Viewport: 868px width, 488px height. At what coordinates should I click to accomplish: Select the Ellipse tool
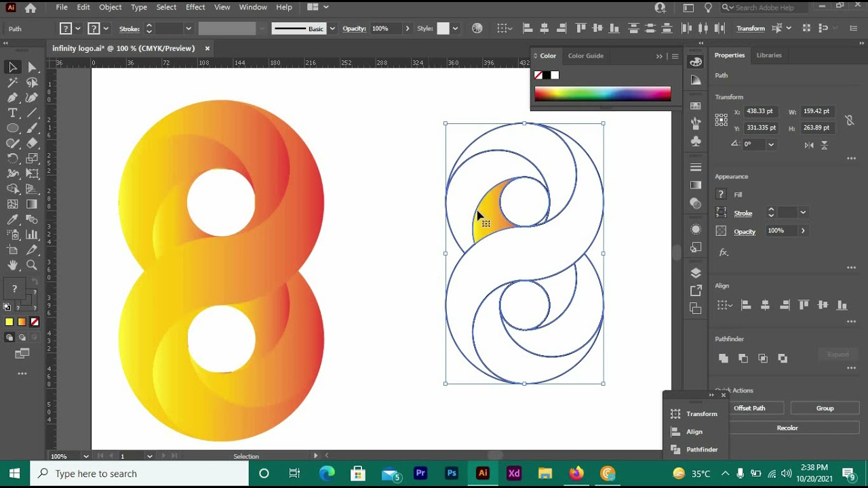pos(12,128)
